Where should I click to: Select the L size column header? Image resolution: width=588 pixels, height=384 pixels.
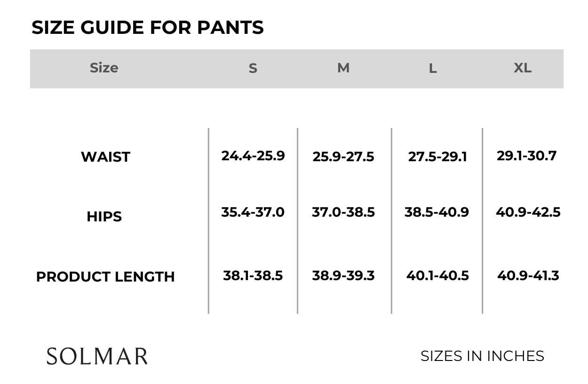coord(433,69)
